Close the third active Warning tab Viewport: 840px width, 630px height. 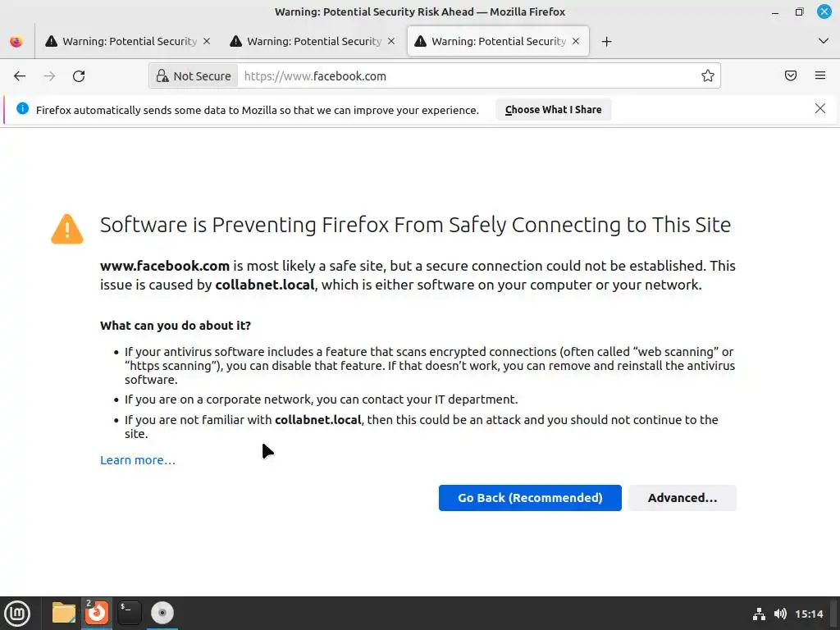coord(576,41)
